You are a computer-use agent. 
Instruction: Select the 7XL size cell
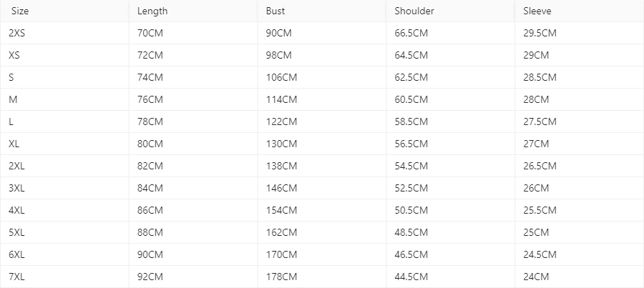17,277
